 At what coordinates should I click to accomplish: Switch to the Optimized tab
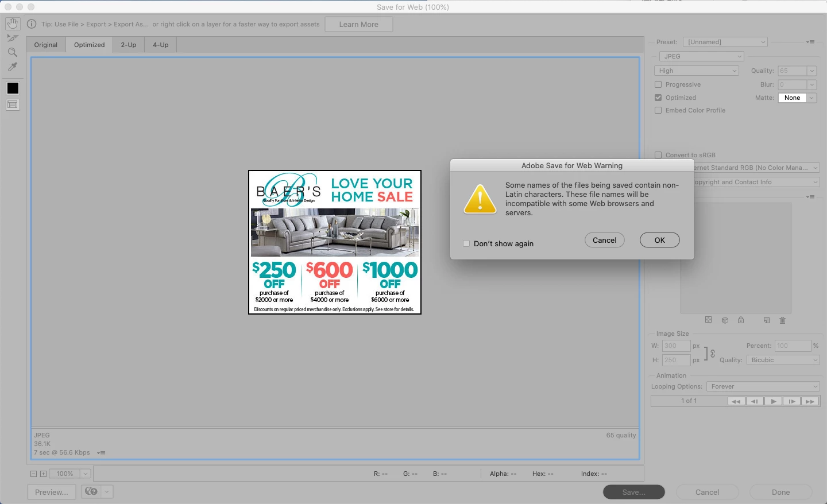coord(90,45)
